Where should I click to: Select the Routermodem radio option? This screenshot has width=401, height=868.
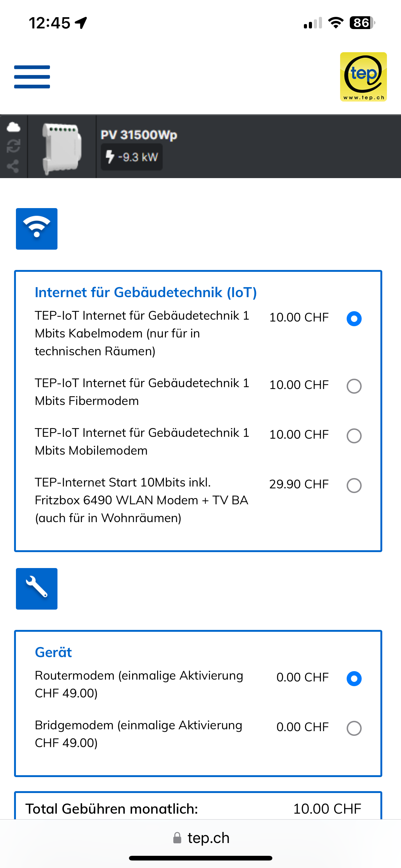(x=354, y=678)
